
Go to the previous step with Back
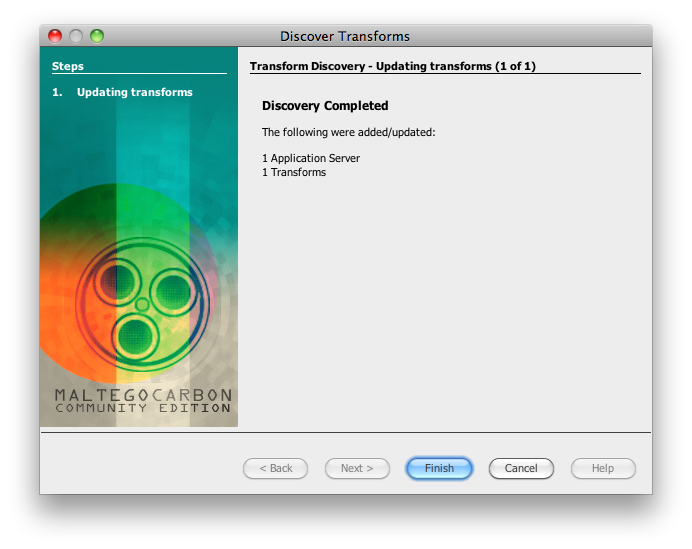[x=275, y=468]
